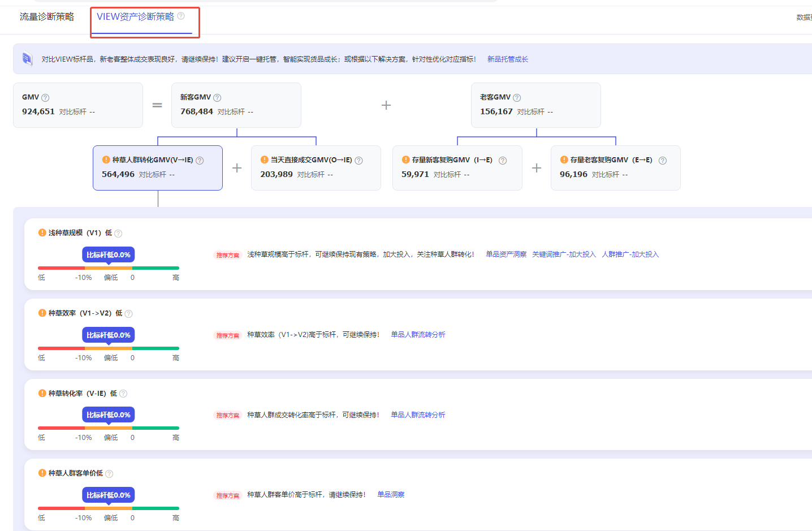Open the 新品托管成长 link
The height and width of the screenshot is (531, 812).
(x=507, y=59)
